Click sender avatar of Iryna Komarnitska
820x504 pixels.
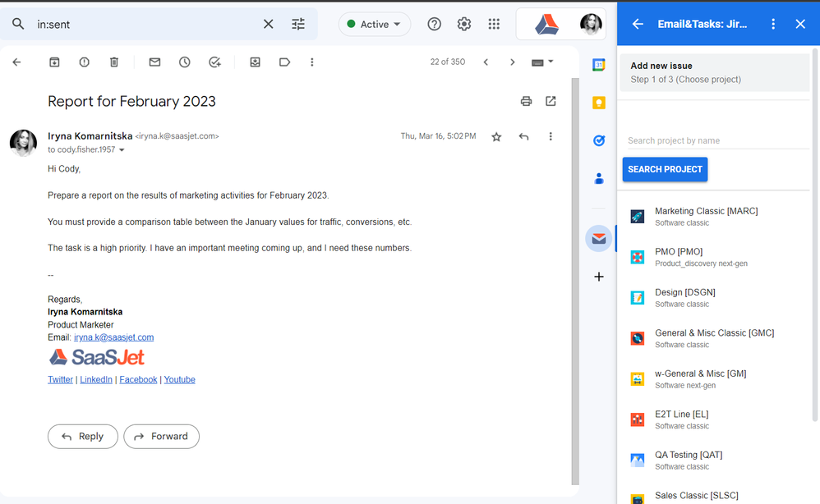(x=23, y=143)
